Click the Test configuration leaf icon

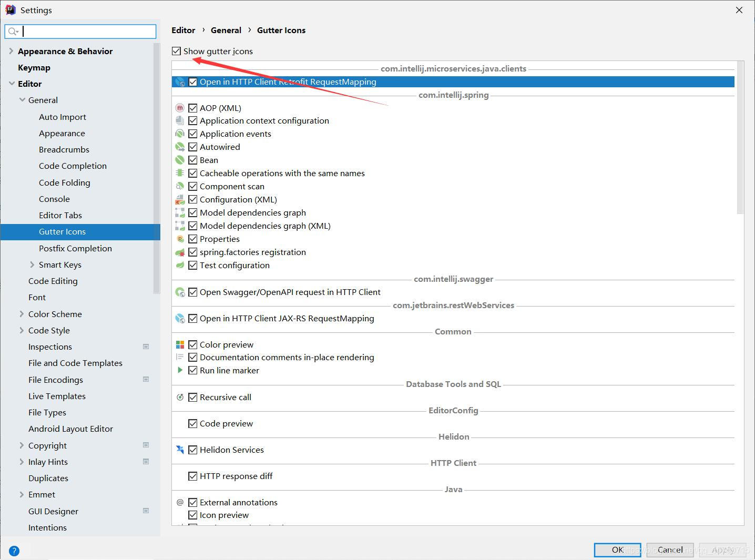click(180, 265)
